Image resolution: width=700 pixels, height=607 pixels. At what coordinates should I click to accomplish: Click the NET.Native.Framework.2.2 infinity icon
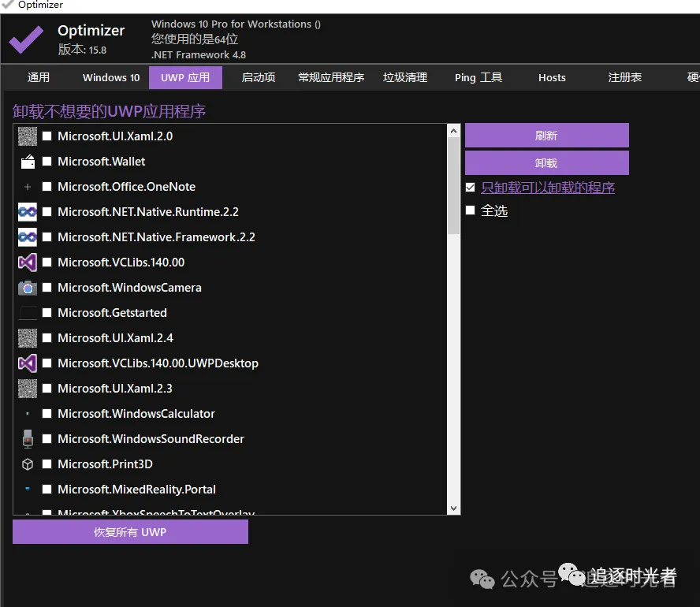28,237
